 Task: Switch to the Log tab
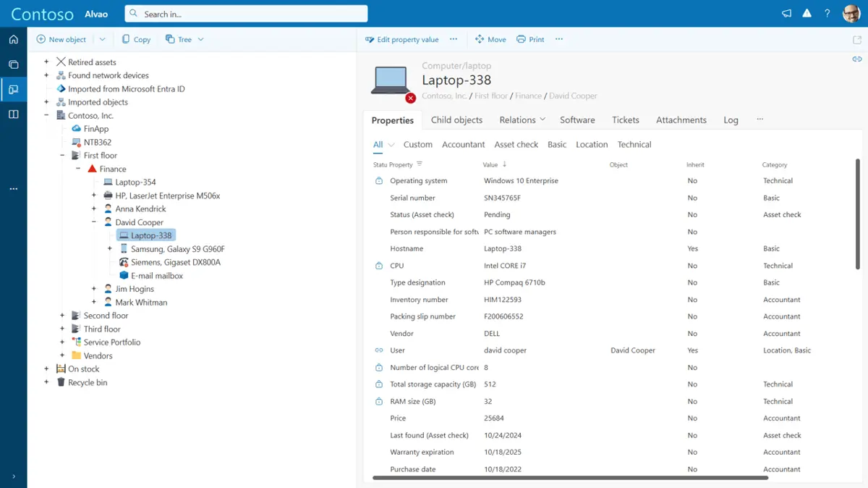click(731, 120)
